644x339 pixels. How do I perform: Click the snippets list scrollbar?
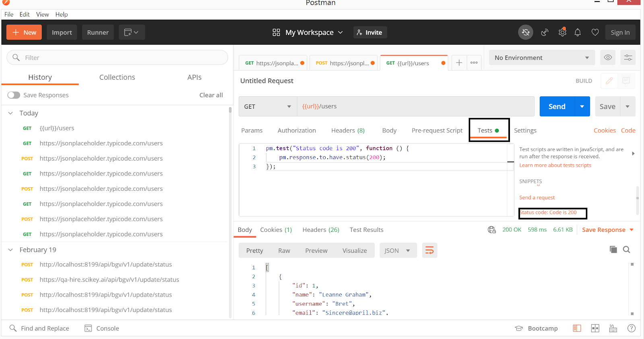pyautogui.click(x=637, y=201)
